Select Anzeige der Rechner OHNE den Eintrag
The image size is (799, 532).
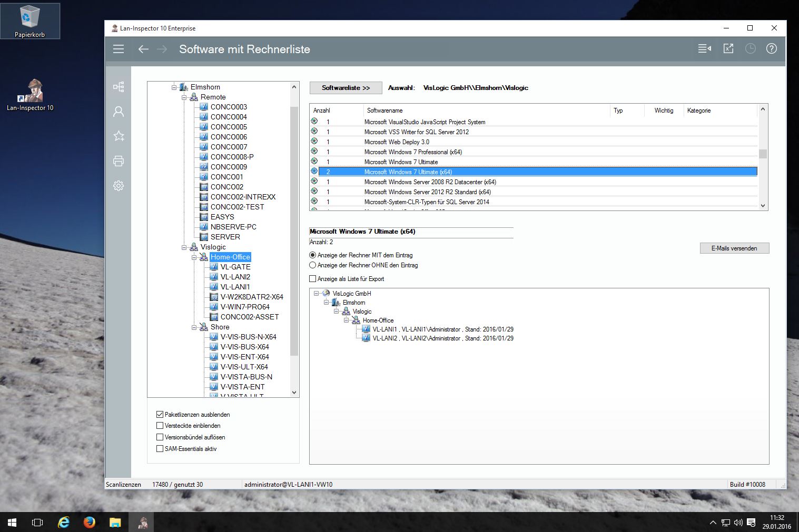click(313, 265)
